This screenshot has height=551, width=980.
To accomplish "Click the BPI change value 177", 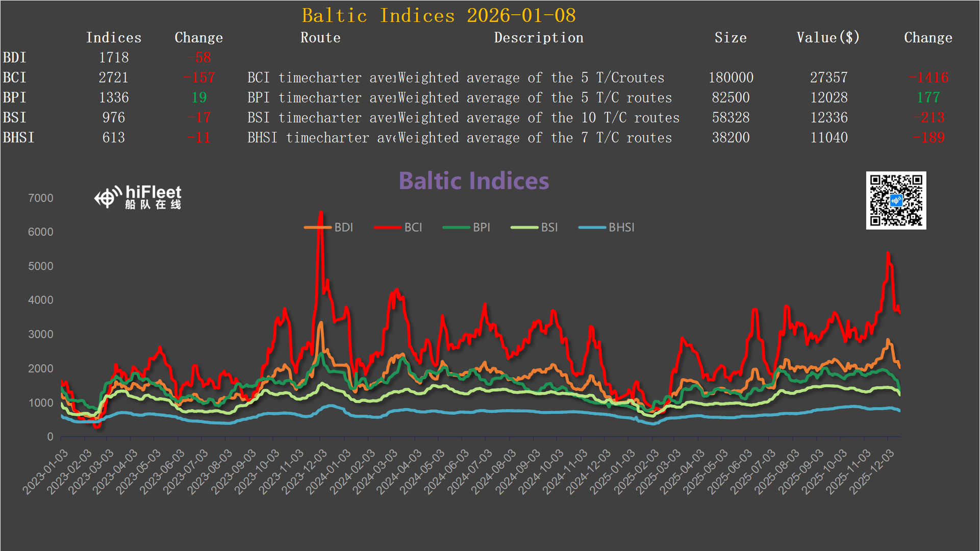I will click(x=928, y=97).
